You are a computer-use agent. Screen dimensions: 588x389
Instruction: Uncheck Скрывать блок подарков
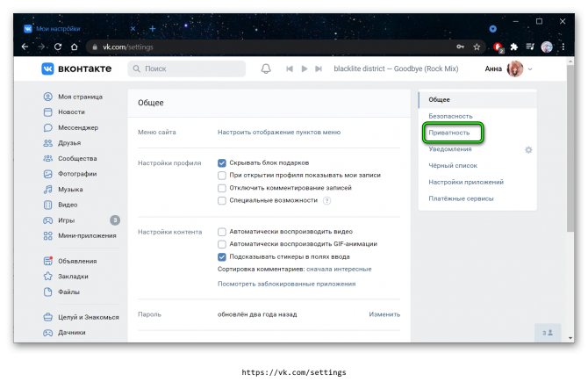pyautogui.click(x=222, y=162)
